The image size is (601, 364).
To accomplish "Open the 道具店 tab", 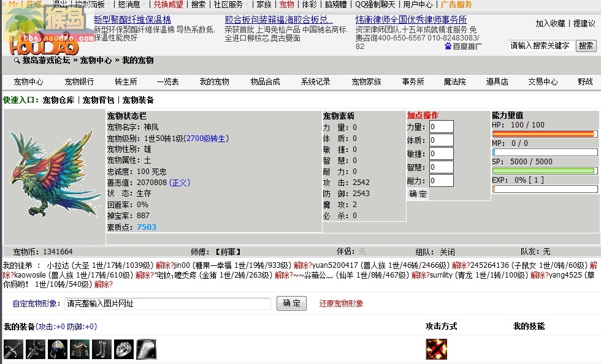I will click(x=497, y=82).
